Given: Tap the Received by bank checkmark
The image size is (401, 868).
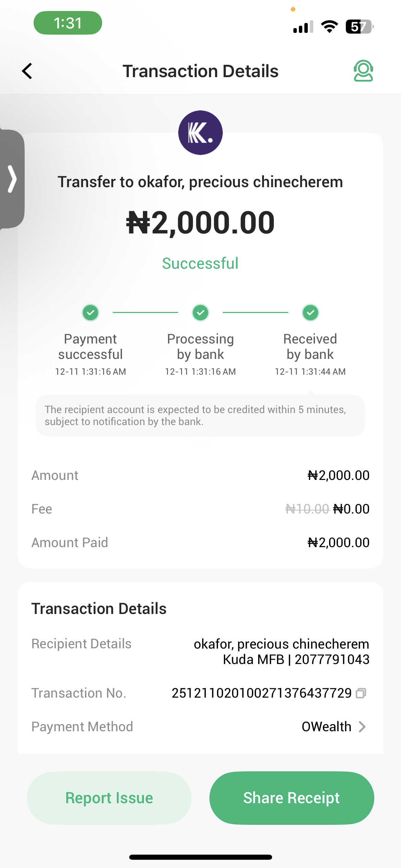Looking at the screenshot, I should tap(311, 313).
